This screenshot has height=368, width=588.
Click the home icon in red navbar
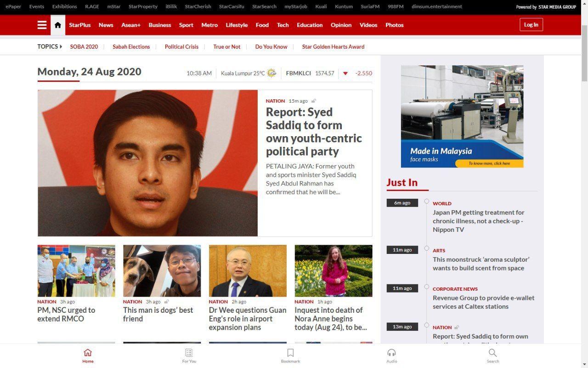tap(58, 25)
